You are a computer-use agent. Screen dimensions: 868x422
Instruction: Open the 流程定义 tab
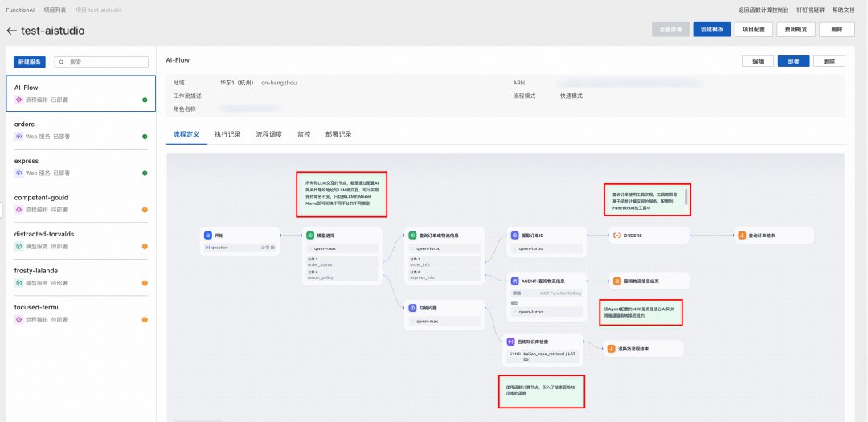186,134
